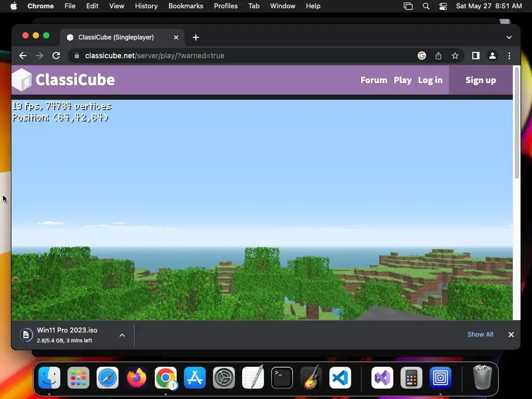
Task: Bookmark this tab with the star icon
Action: tap(455, 56)
